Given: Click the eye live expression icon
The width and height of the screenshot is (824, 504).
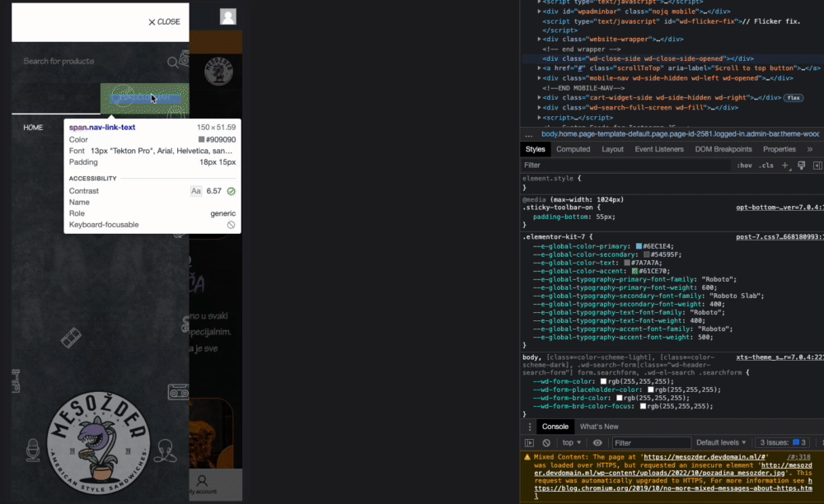Looking at the screenshot, I should pos(597,443).
